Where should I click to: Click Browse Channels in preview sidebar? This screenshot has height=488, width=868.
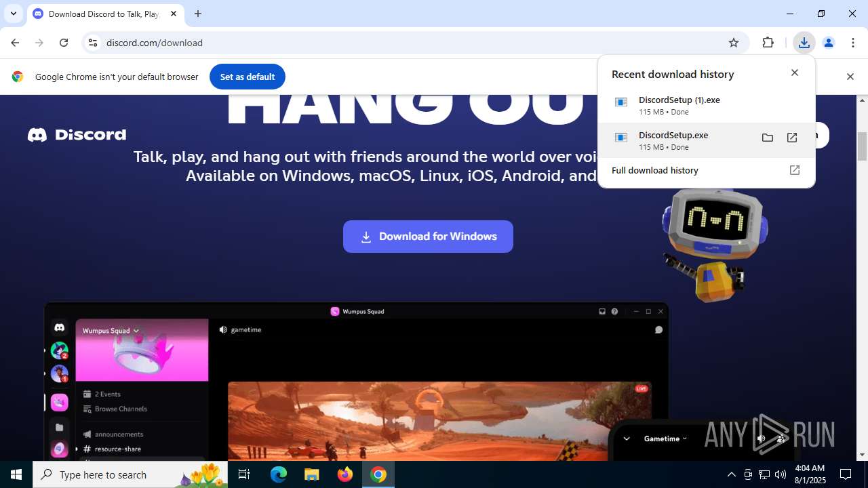click(115, 409)
